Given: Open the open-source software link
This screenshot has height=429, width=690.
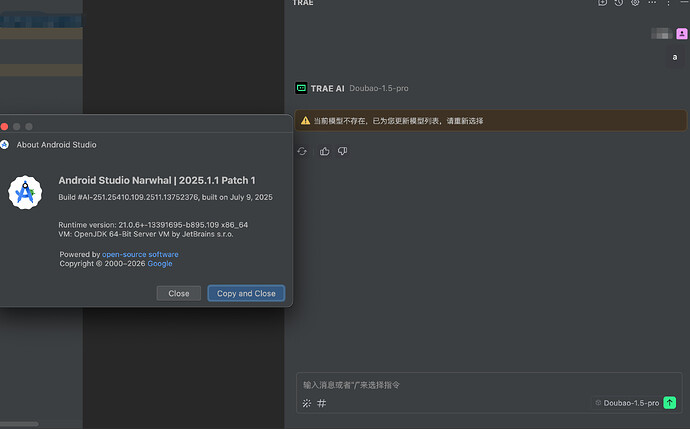Looking at the screenshot, I should [x=140, y=255].
